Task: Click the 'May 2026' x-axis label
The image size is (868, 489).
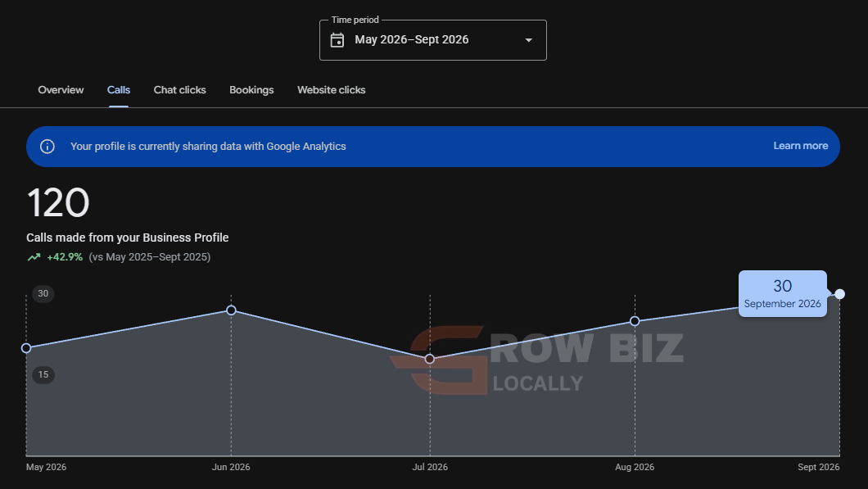Action: tap(46, 467)
